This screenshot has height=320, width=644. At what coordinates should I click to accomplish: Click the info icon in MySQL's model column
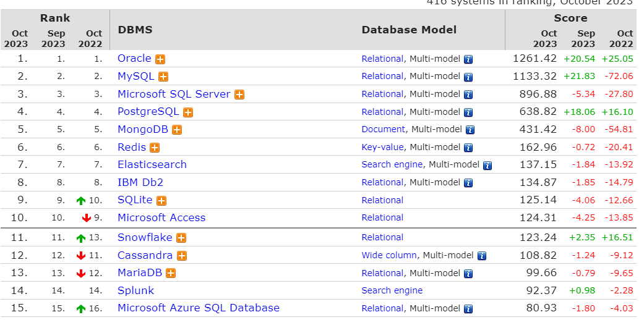[468, 77]
